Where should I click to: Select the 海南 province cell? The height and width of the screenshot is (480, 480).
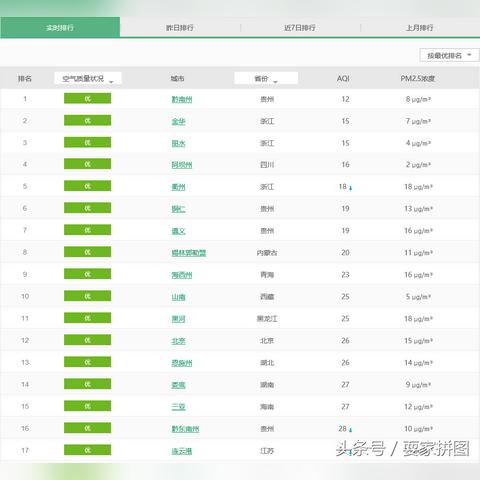267,407
